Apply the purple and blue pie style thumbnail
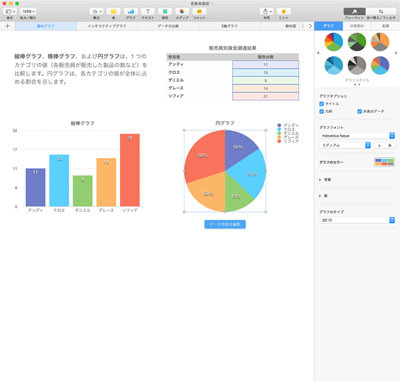The height and width of the screenshot is (381, 400). click(380, 65)
